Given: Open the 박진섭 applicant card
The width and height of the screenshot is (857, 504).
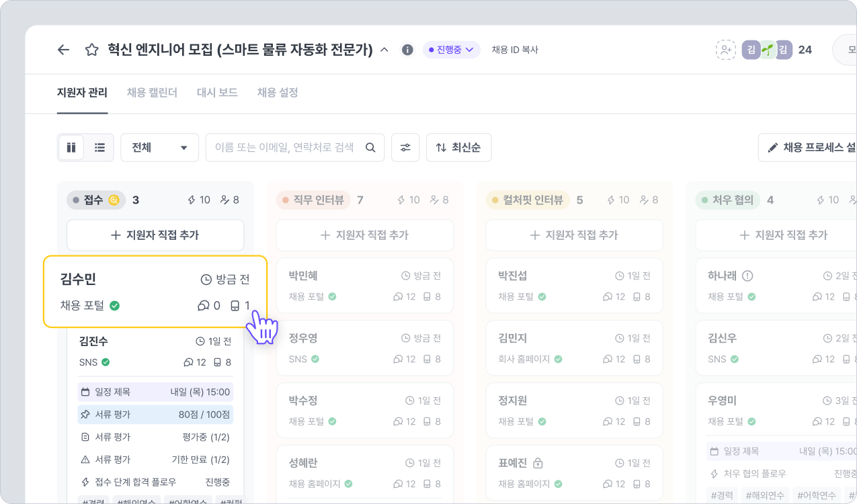Looking at the screenshot, I should [x=575, y=286].
